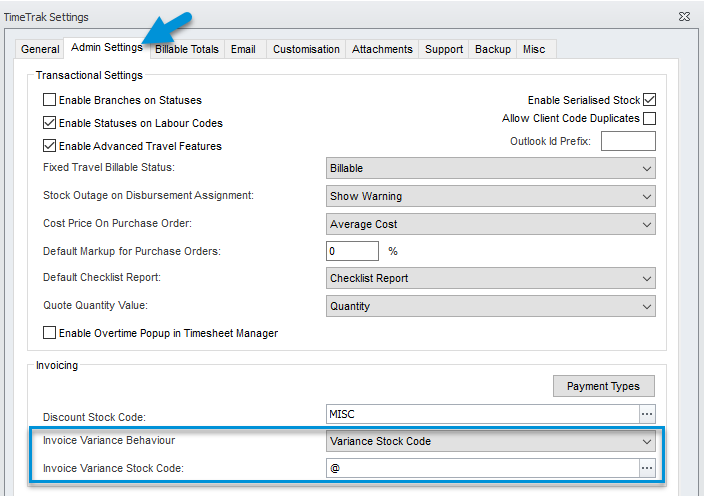Toggle Enable Statuses on Labour Codes

pos(49,123)
